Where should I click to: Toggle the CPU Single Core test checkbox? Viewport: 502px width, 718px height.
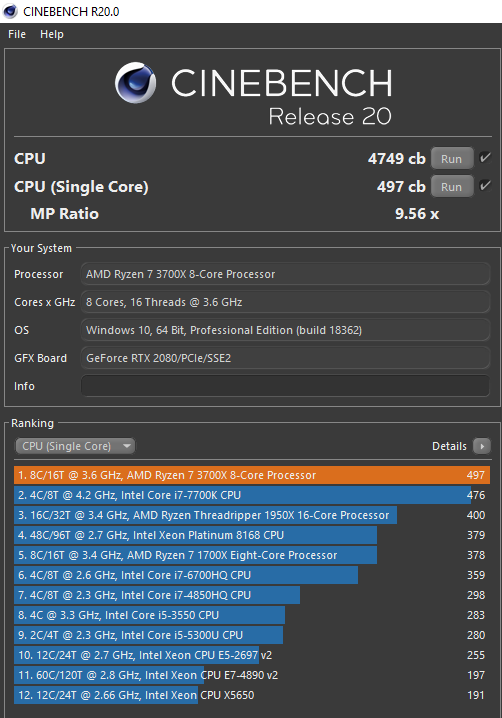point(485,186)
